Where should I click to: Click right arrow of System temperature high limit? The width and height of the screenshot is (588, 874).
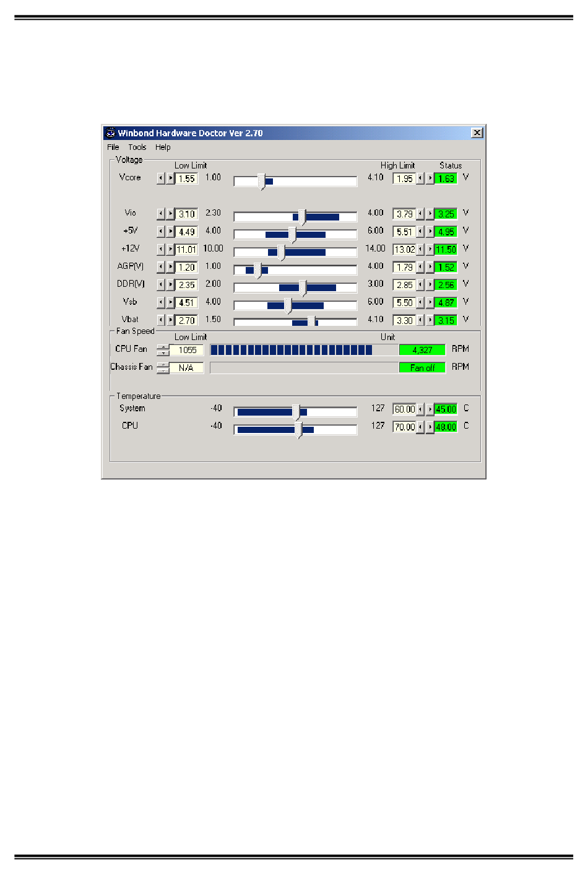coord(430,409)
